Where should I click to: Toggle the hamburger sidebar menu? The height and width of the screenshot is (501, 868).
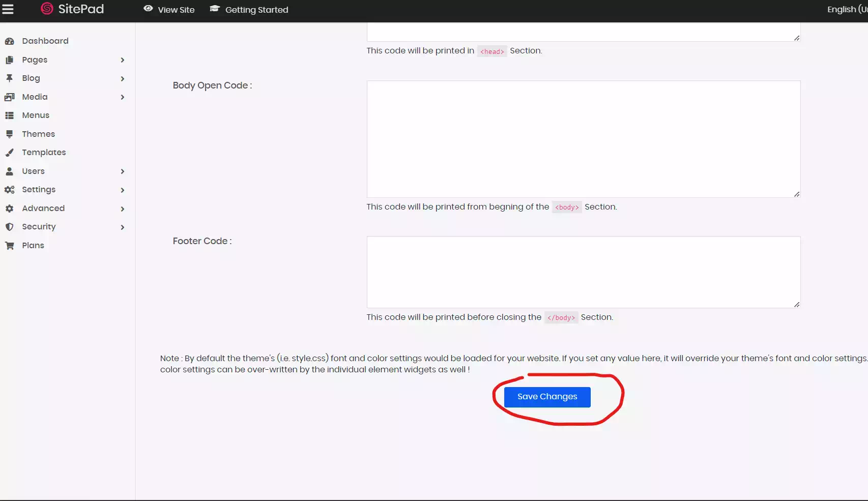click(8, 9)
